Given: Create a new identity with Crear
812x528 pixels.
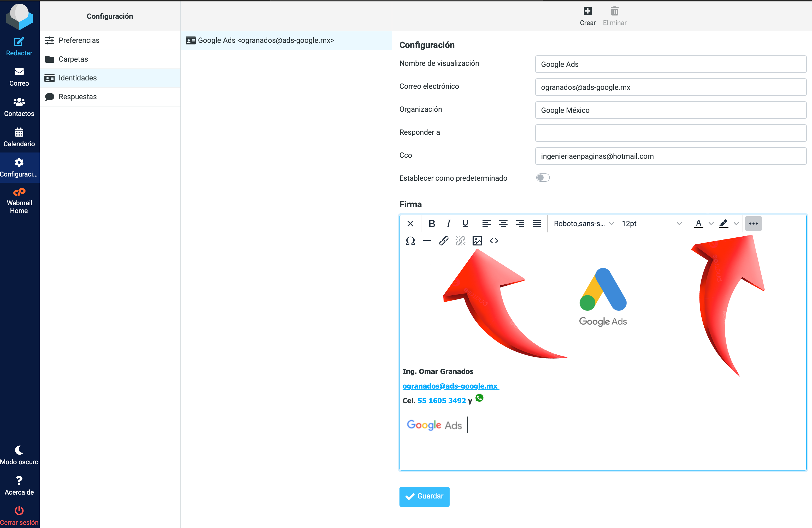Looking at the screenshot, I should pos(587,16).
